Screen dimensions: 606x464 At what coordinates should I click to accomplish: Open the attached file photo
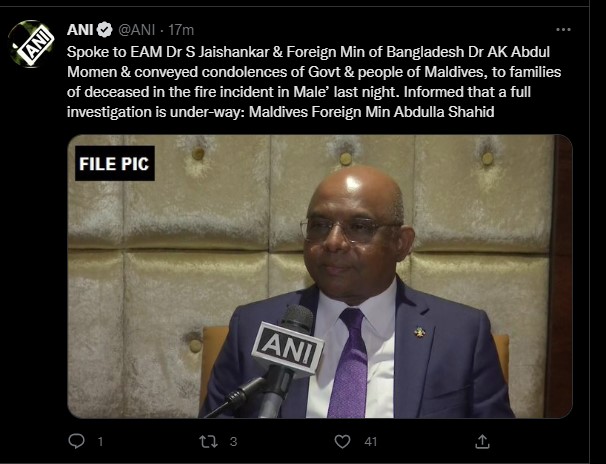point(320,276)
